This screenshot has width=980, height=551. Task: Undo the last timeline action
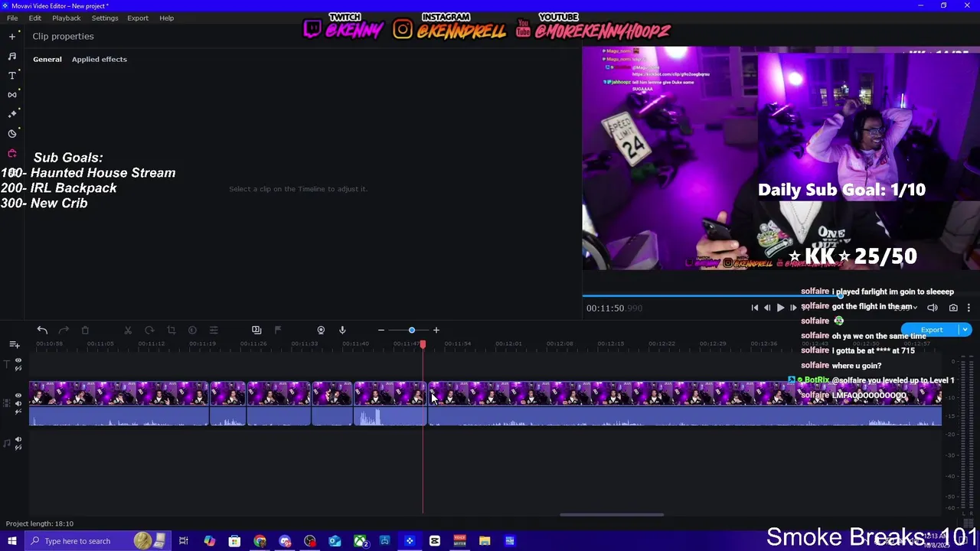pyautogui.click(x=42, y=330)
